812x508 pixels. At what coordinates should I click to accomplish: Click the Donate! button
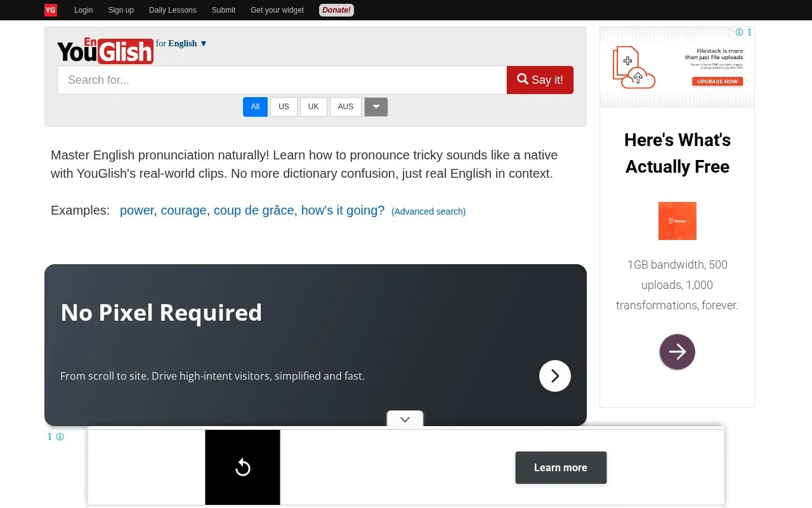336,10
